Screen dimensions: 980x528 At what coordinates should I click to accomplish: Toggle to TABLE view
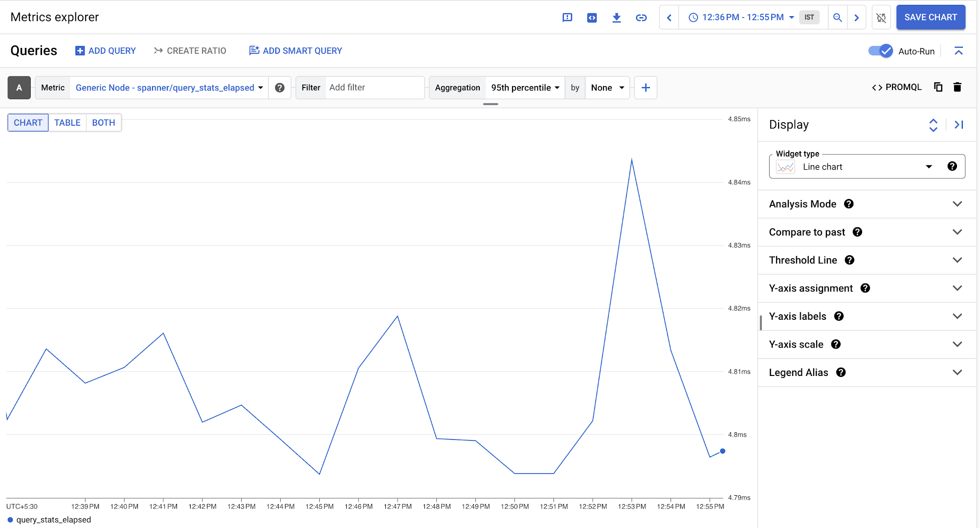(67, 122)
